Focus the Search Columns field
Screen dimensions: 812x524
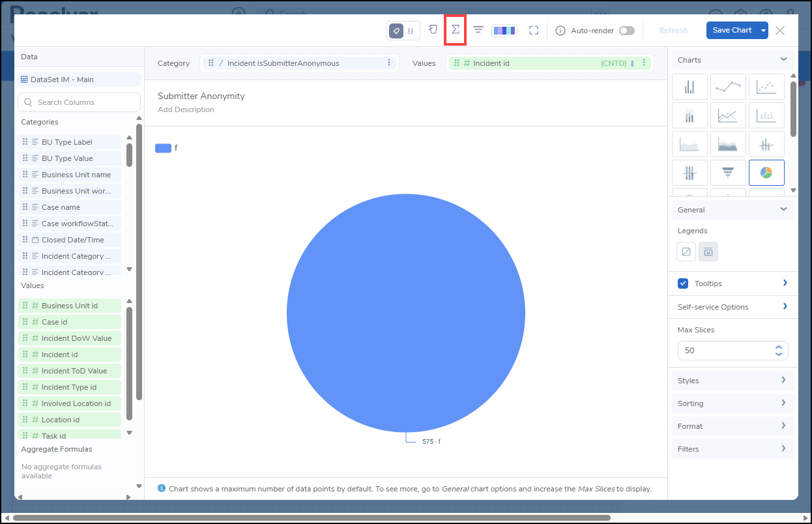79,102
